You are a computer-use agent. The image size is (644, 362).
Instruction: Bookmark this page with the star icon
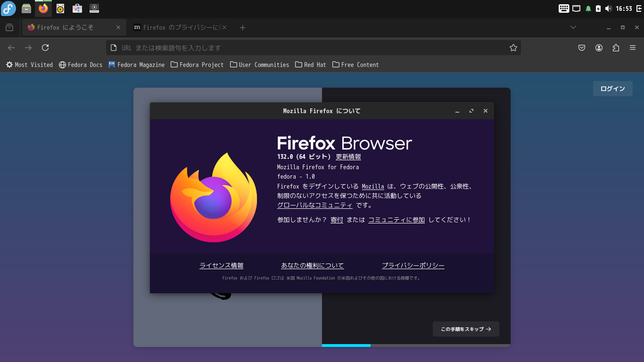tap(513, 48)
